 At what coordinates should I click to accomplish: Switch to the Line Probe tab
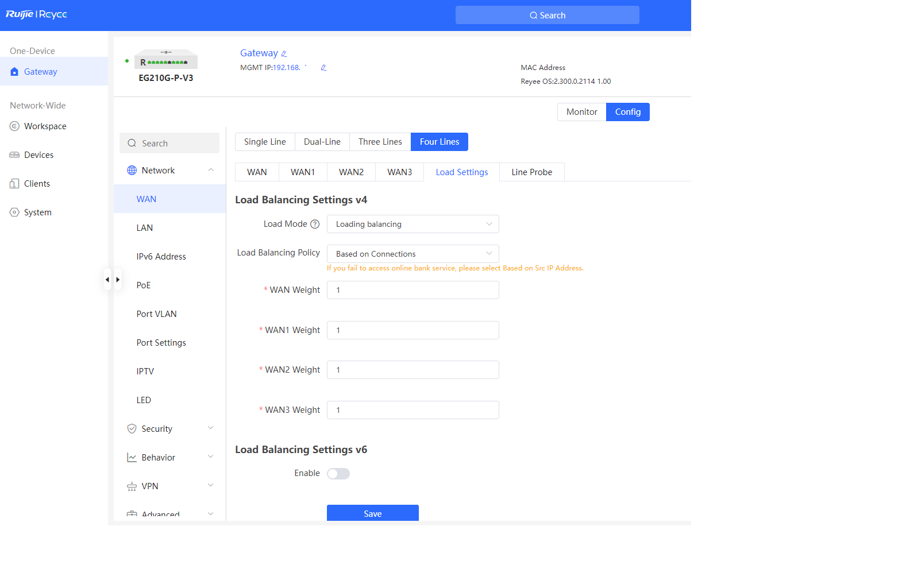pos(531,172)
